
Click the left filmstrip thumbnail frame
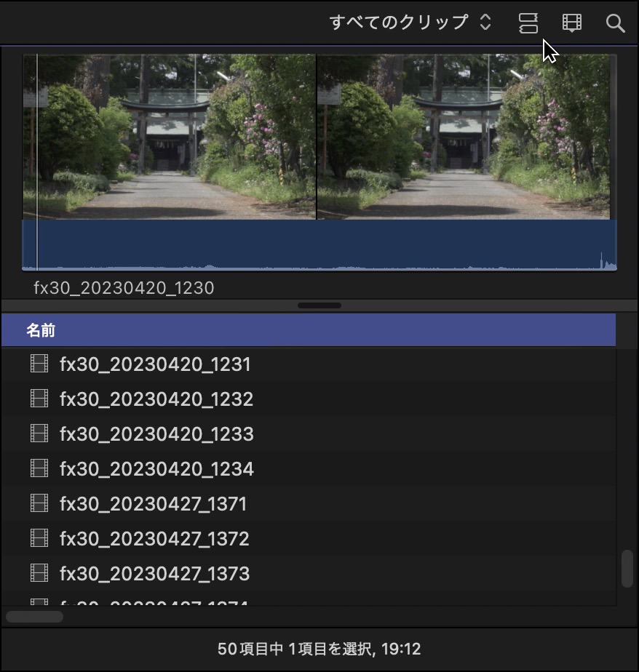point(170,137)
